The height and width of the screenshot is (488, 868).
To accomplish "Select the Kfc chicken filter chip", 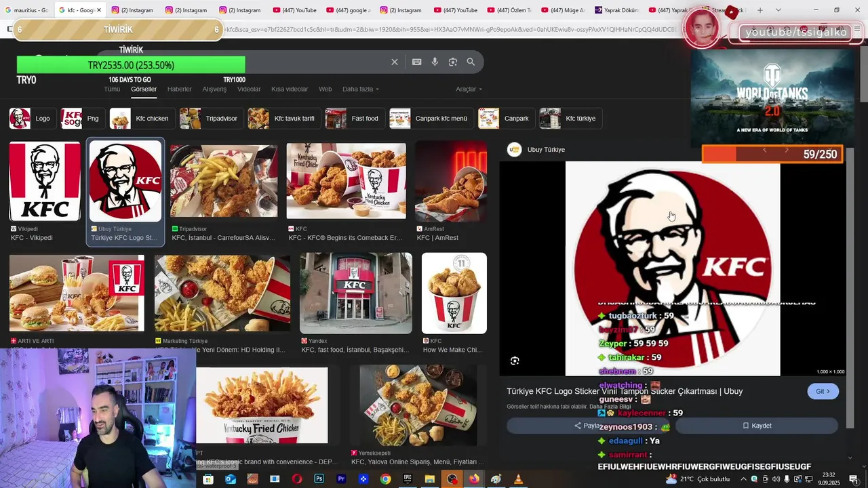I will tap(141, 118).
